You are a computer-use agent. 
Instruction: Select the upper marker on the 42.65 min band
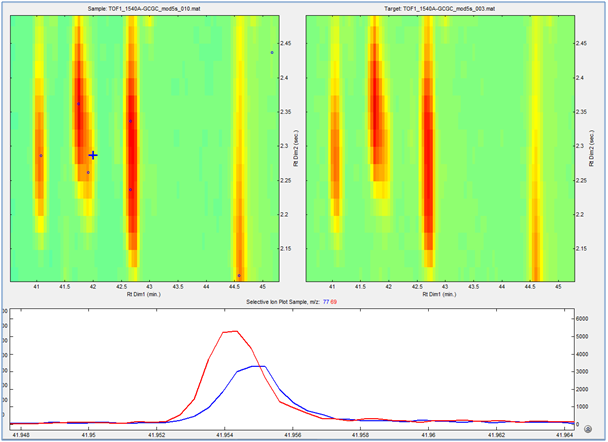pos(130,121)
